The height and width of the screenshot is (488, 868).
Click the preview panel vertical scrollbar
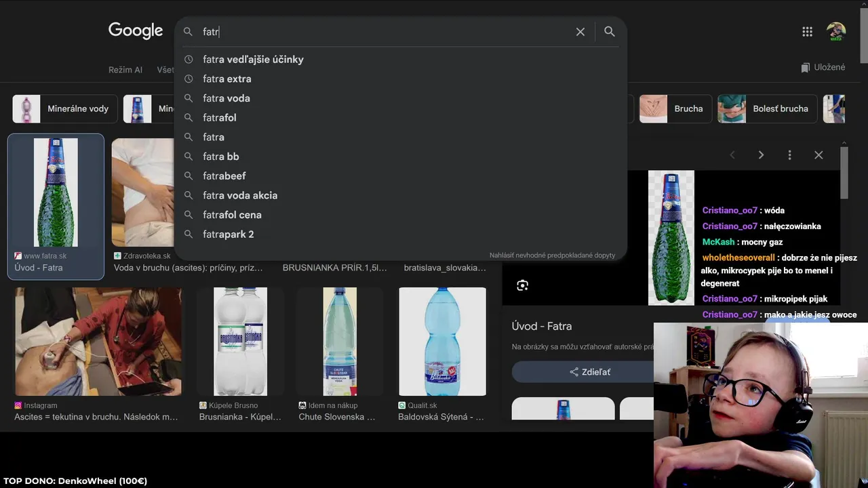coord(844,173)
